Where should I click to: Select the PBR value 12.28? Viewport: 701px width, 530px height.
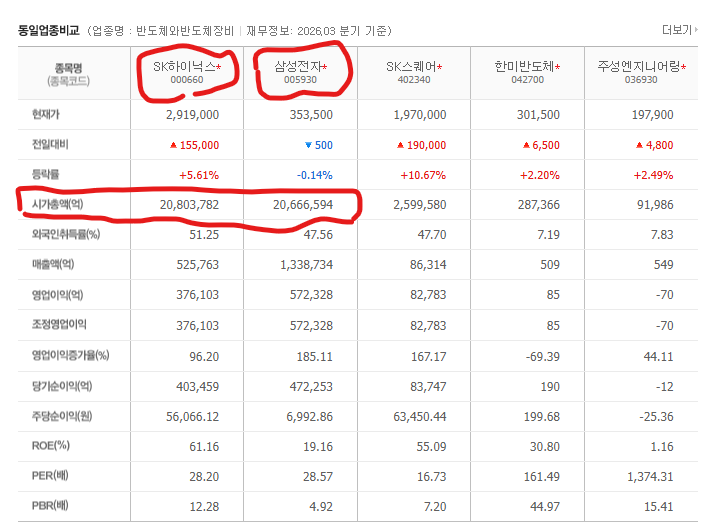pos(204,507)
